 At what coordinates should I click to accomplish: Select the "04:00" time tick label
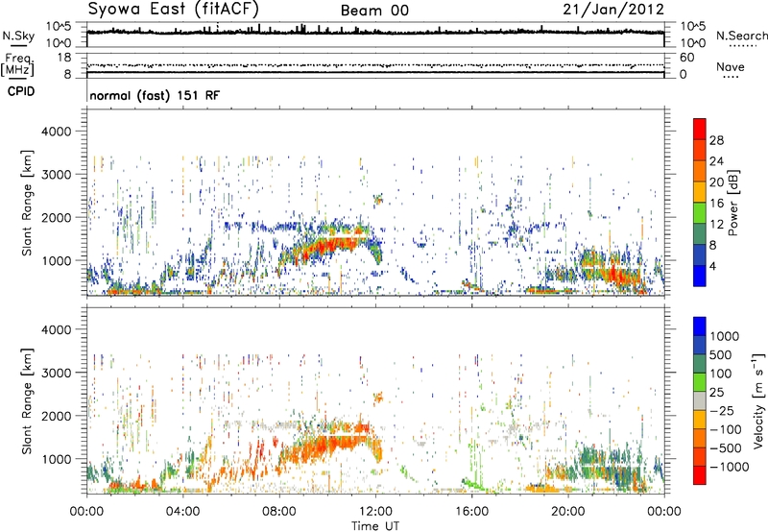(x=182, y=511)
